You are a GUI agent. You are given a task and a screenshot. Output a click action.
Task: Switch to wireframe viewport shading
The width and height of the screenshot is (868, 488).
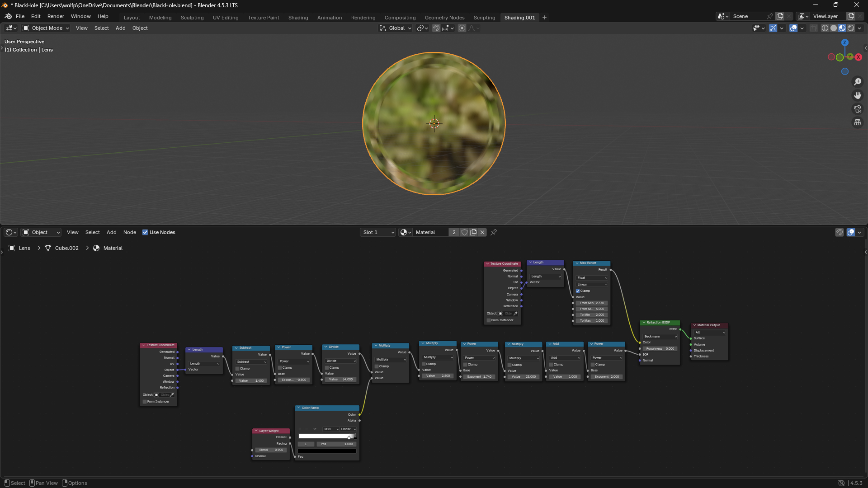point(825,28)
